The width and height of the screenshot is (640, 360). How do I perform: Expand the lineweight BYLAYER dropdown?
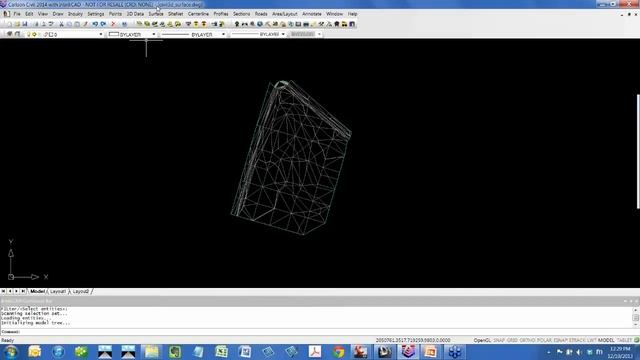coord(283,34)
